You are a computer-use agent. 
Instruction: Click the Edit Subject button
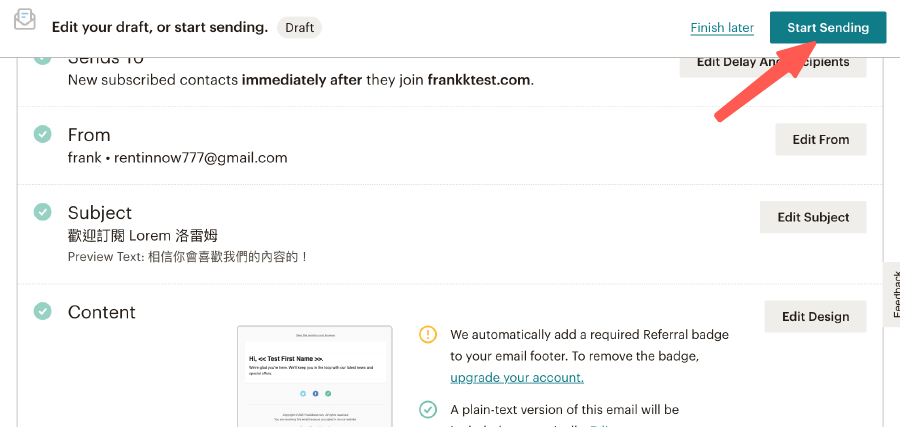click(813, 217)
